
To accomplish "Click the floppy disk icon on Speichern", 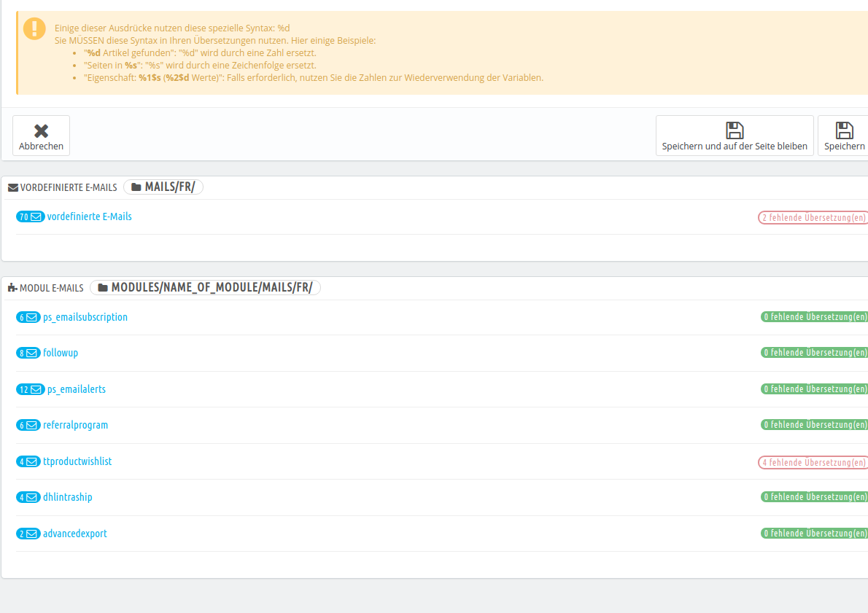I will [x=844, y=130].
